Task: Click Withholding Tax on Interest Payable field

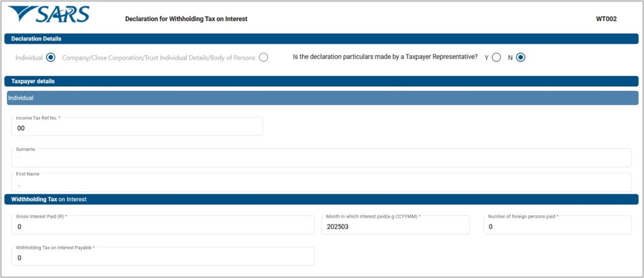Action: pos(163,256)
